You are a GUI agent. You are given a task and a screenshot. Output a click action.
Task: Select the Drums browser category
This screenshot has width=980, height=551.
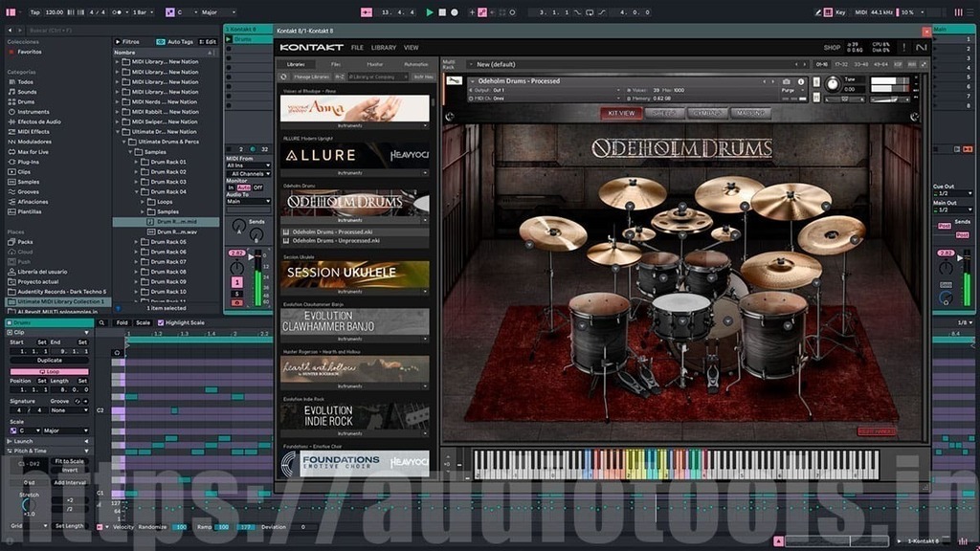click(26, 101)
